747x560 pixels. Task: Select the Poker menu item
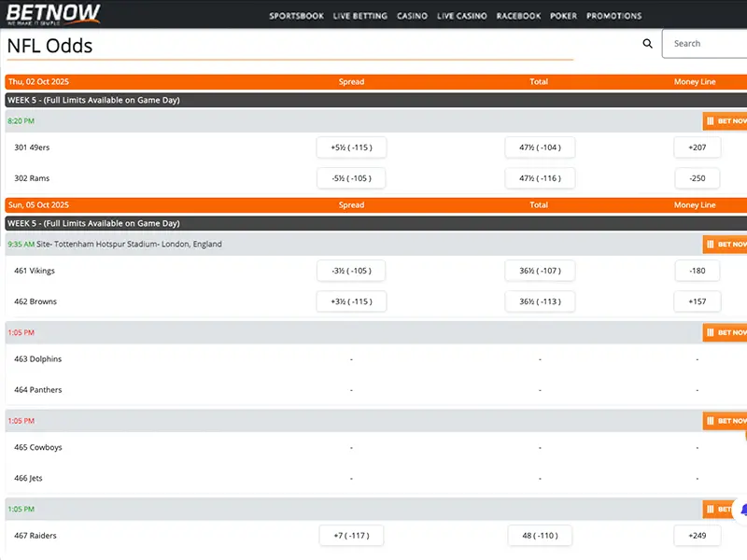563,16
